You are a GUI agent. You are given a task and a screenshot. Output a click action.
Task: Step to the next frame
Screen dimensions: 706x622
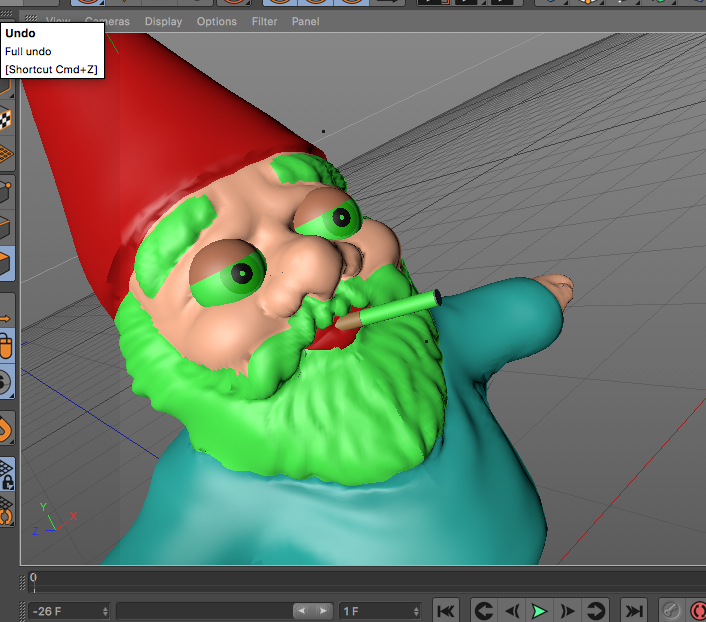pos(567,610)
